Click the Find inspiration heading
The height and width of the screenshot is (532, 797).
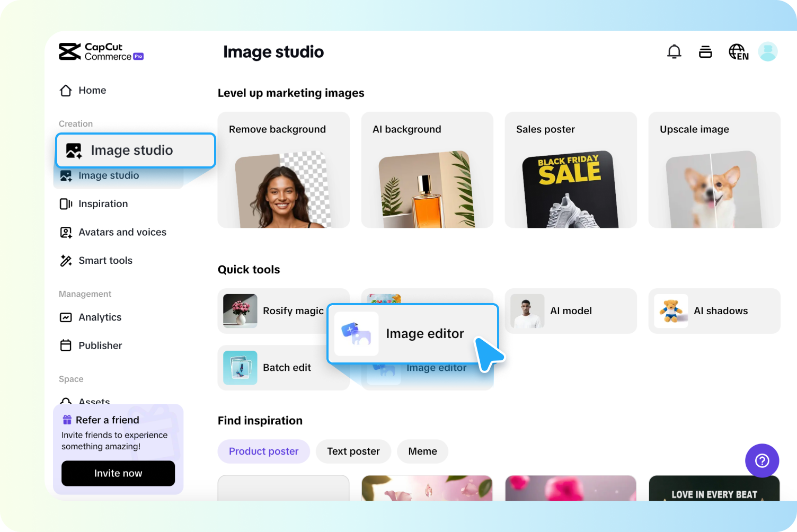(260, 421)
